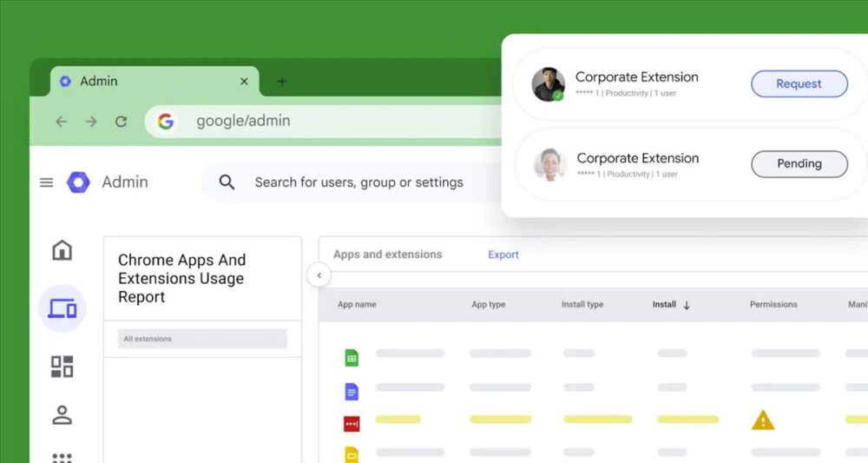The height and width of the screenshot is (463, 868).
Task: Sort by Permissions column
Action: pos(773,305)
